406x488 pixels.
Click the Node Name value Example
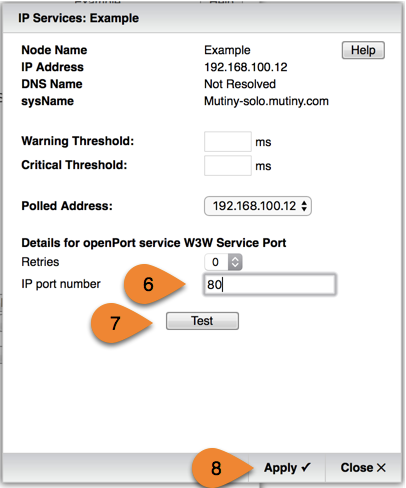(x=227, y=50)
